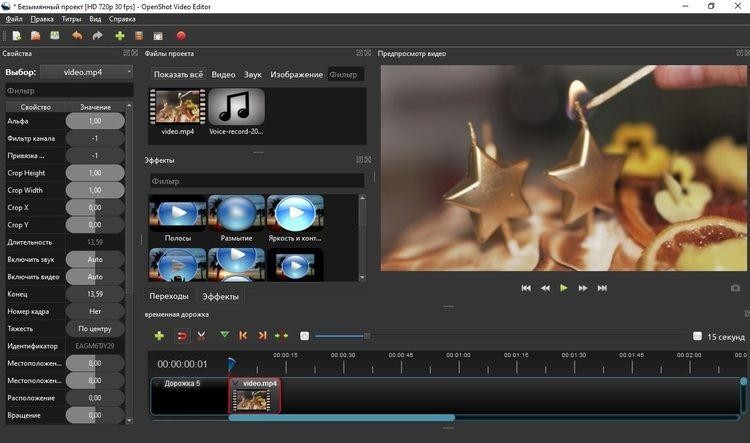Select the video.mp4 thumbnail in project files

click(177, 108)
